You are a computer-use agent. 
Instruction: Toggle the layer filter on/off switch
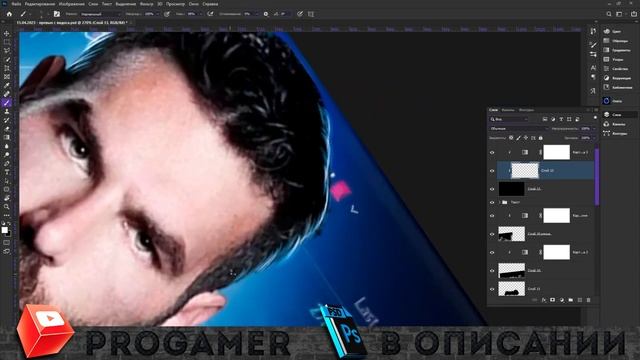click(595, 118)
